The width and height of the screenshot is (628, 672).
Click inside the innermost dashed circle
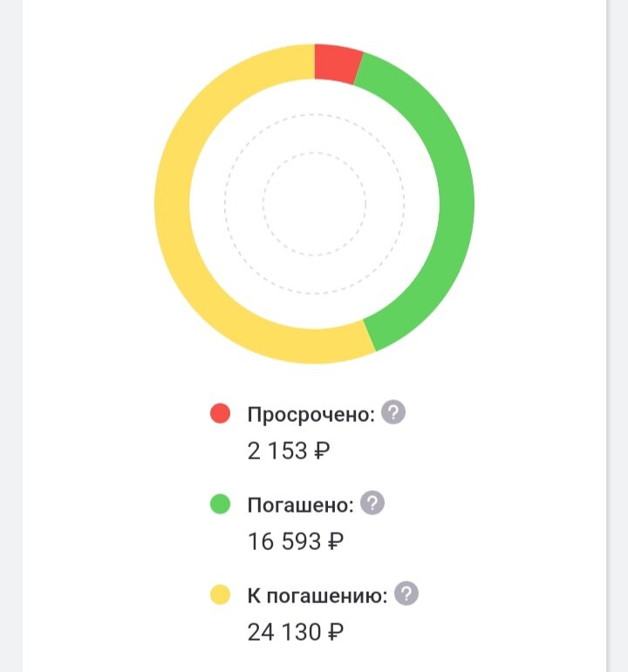314,204
